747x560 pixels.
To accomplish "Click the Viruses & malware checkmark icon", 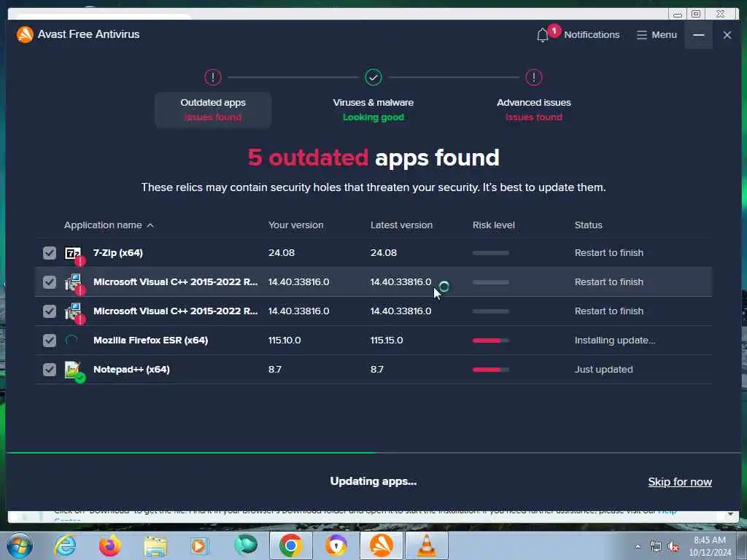I will pyautogui.click(x=373, y=77).
